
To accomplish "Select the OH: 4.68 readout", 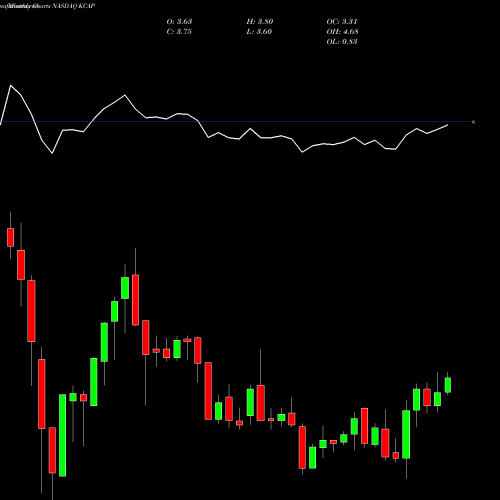I will 342,32.
